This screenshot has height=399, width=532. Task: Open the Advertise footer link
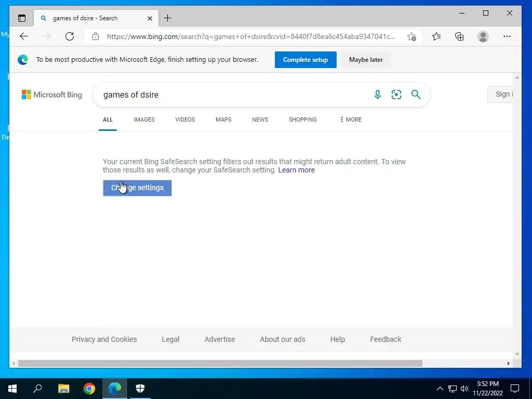(220, 339)
